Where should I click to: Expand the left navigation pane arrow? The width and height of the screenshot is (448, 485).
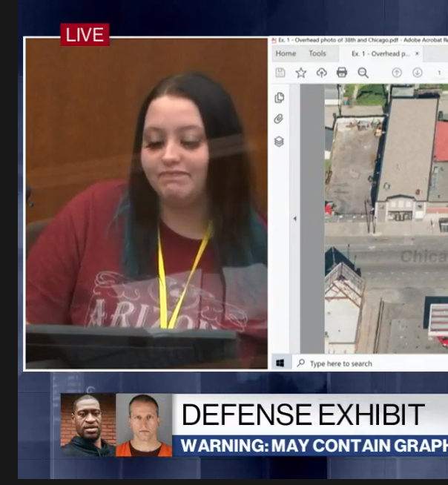tap(295, 218)
